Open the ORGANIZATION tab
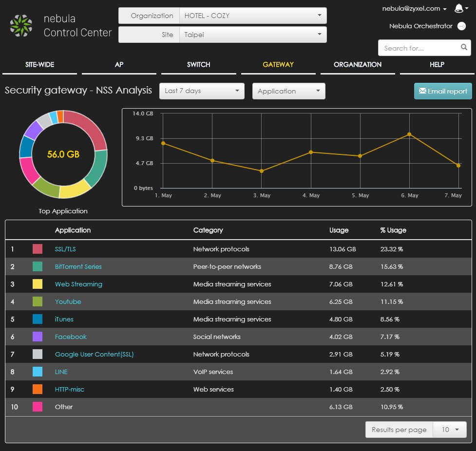Viewport: 476px width, 451px height. click(358, 65)
